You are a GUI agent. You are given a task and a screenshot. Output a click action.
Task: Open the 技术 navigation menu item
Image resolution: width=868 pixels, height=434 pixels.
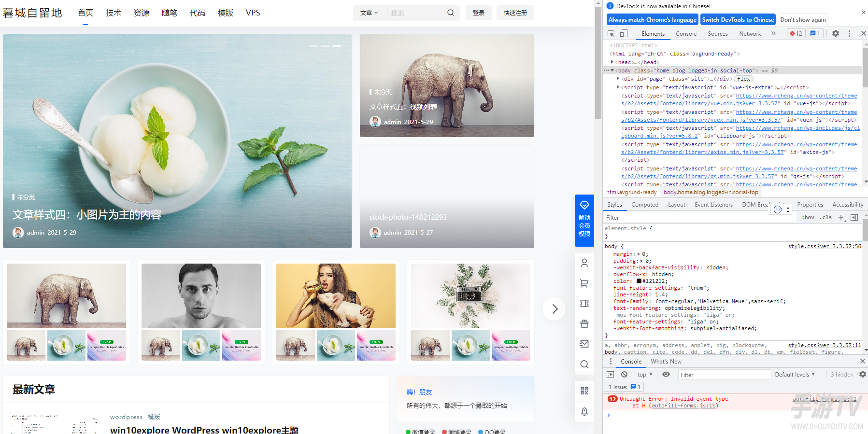[114, 13]
